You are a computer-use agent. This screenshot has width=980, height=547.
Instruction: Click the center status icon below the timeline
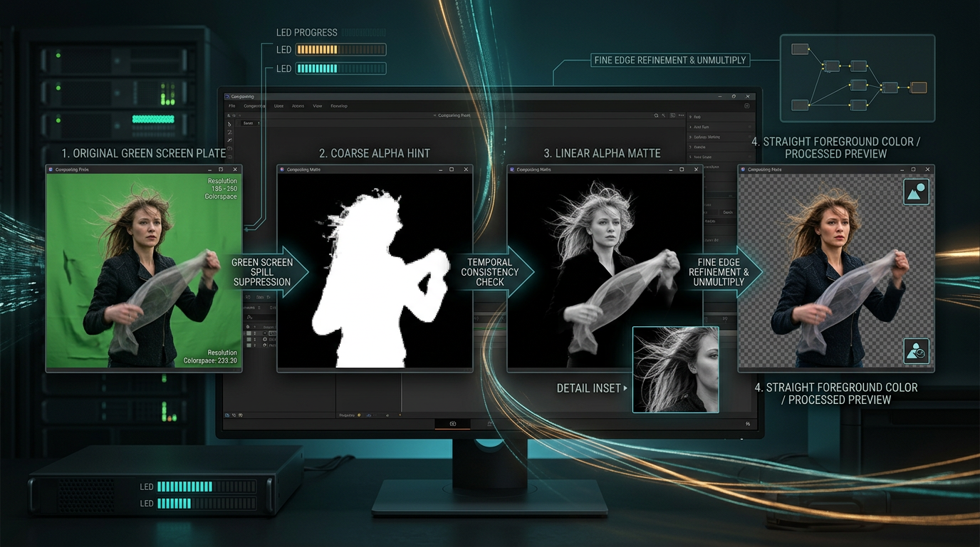coord(453,423)
